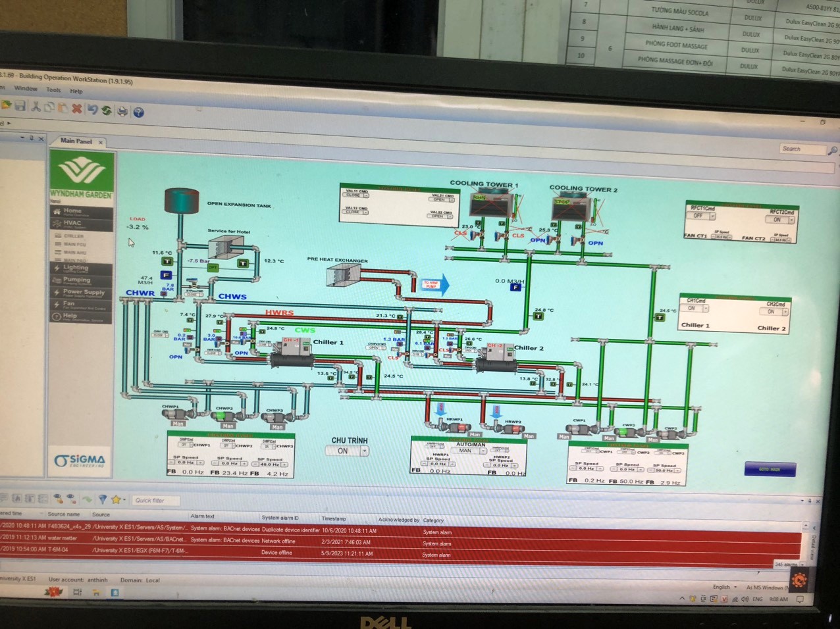This screenshot has height=629, width=840.
Task: Click the Timestamp column header
Action: (334, 518)
